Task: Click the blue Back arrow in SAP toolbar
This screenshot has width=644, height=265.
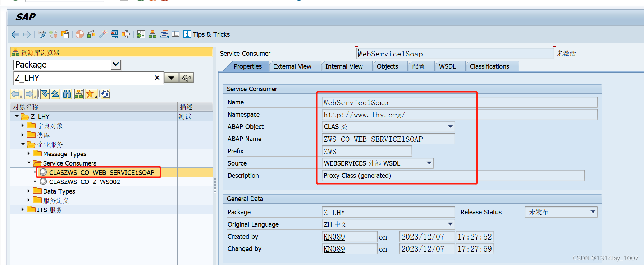Action: coord(15,34)
